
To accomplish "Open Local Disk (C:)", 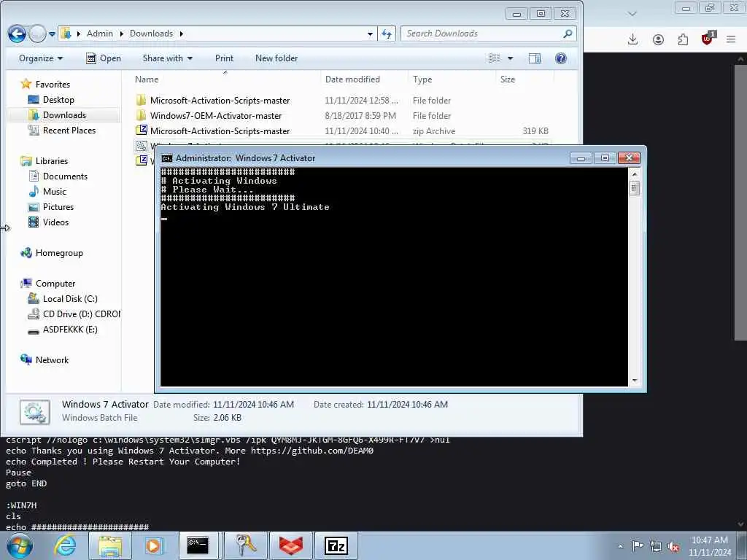I will [70, 298].
